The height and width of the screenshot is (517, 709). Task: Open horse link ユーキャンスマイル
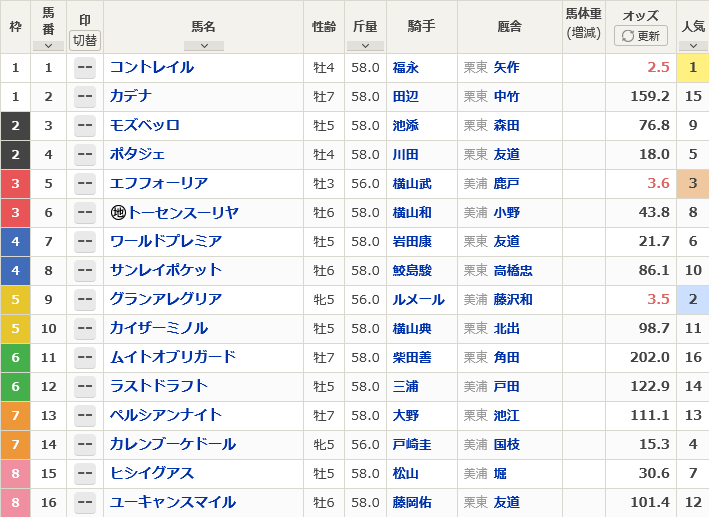pos(173,502)
